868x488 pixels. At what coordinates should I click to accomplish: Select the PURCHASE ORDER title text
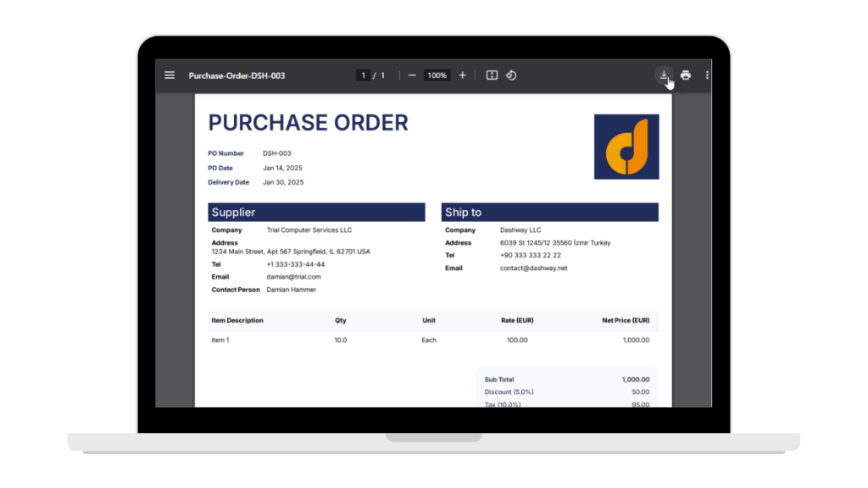point(308,123)
